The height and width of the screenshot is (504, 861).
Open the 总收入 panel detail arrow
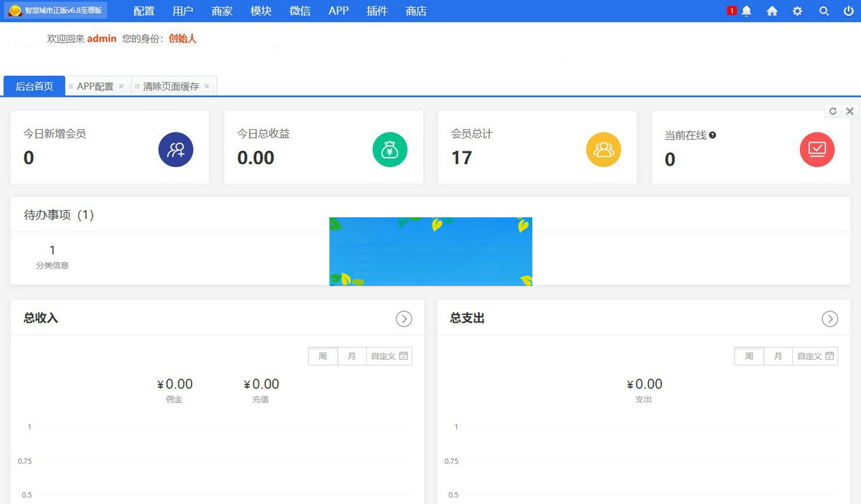pyautogui.click(x=404, y=319)
